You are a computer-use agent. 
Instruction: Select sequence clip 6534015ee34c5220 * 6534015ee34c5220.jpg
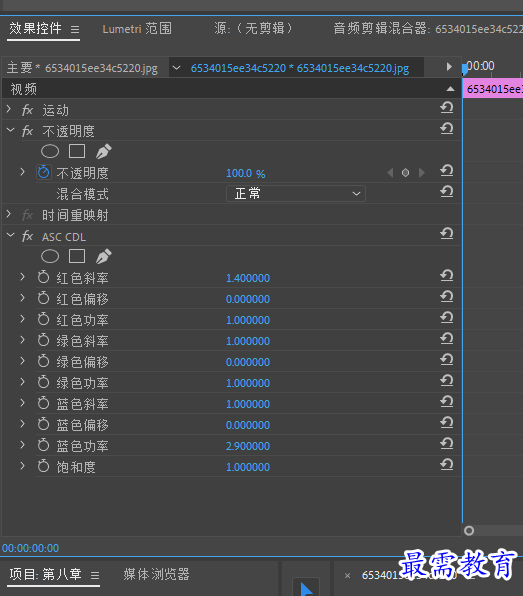[x=300, y=68]
